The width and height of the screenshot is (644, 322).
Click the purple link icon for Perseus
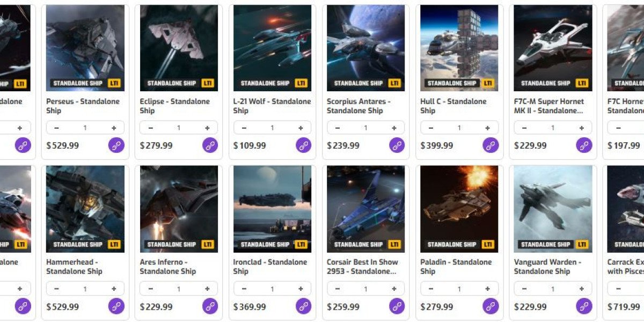[x=116, y=145]
